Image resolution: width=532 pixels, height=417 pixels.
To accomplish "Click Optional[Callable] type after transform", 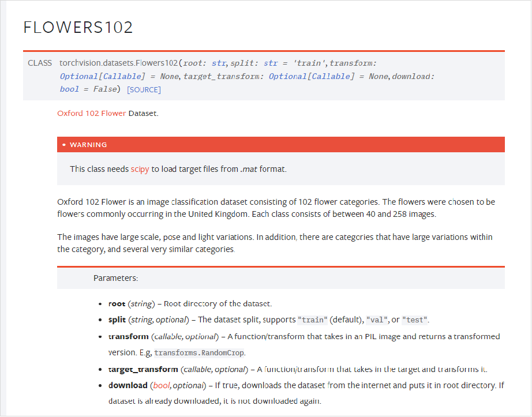I will point(103,76).
